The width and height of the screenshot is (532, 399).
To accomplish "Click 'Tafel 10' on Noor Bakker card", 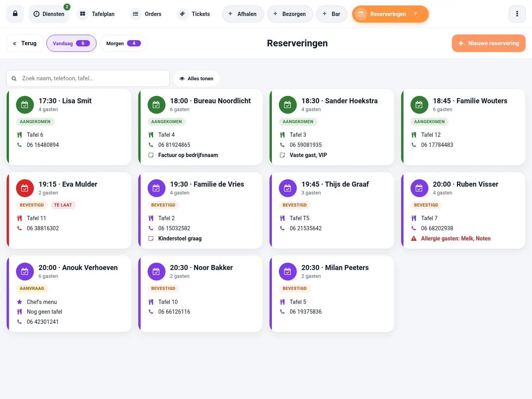I will [x=168, y=302].
